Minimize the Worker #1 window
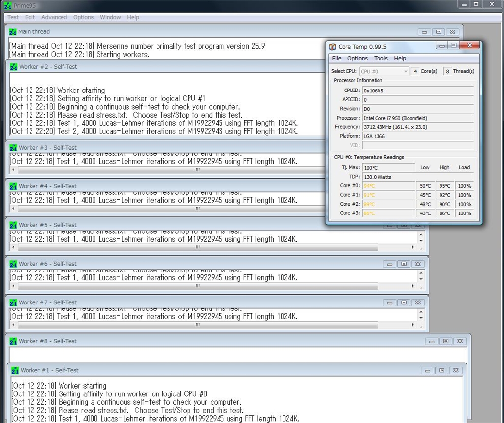504x423 pixels. pos(428,371)
